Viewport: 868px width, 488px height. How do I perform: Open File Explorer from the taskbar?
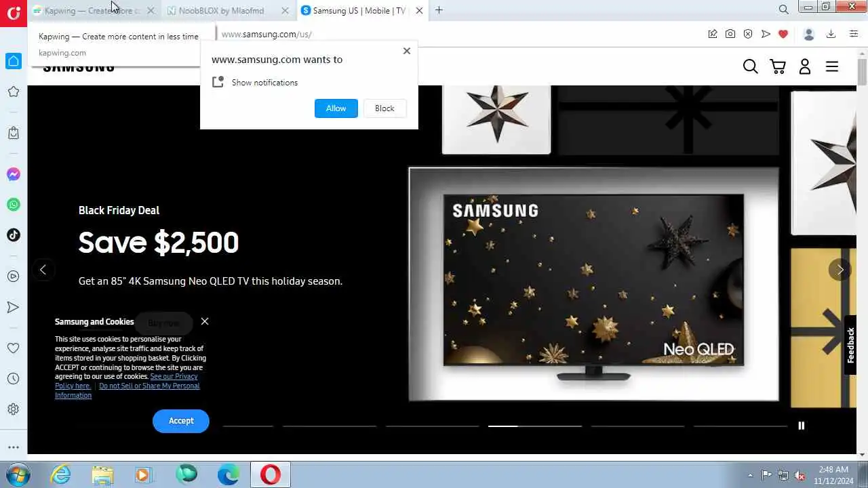pyautogui.click(x=102, y=474)
